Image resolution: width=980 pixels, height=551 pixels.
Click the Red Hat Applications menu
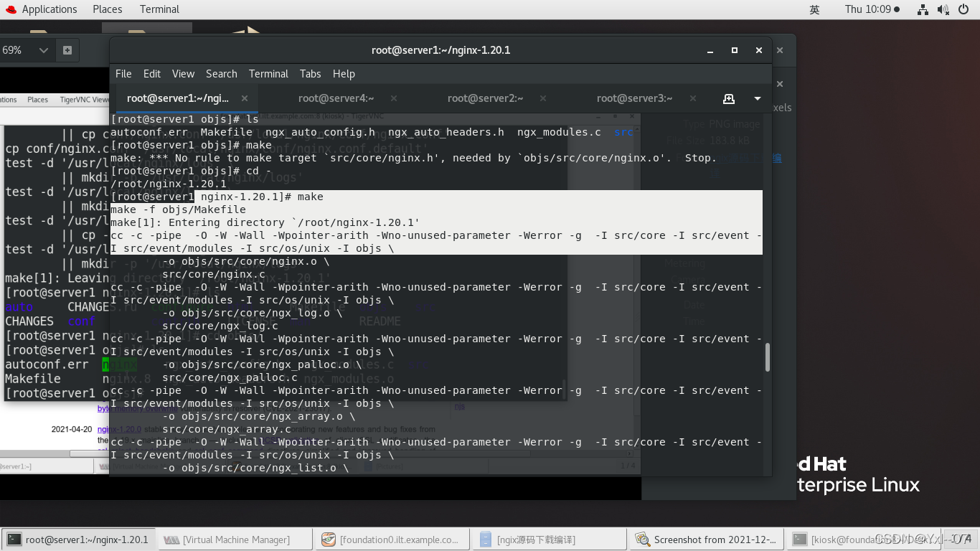(42, 9)
